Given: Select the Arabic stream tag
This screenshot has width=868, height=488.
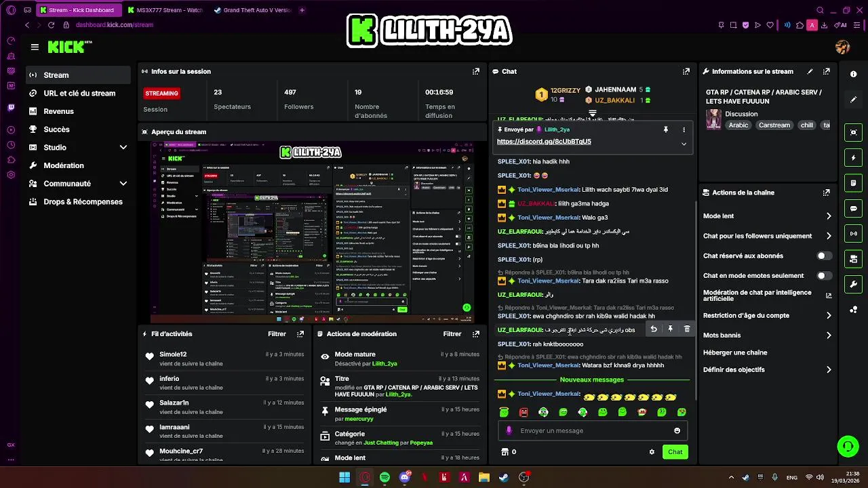Looking at the screenshot, I should click(738, 125).
